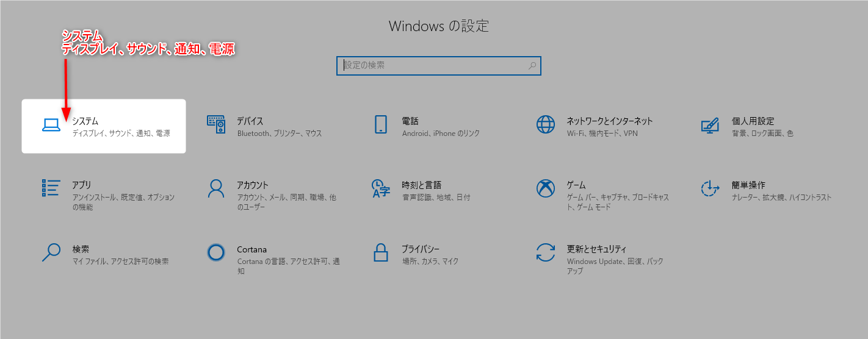This screenshot has width=868, height=339.
Task: Click the text 場所、カメラ、マイク
Action: [x=430, y=262]
